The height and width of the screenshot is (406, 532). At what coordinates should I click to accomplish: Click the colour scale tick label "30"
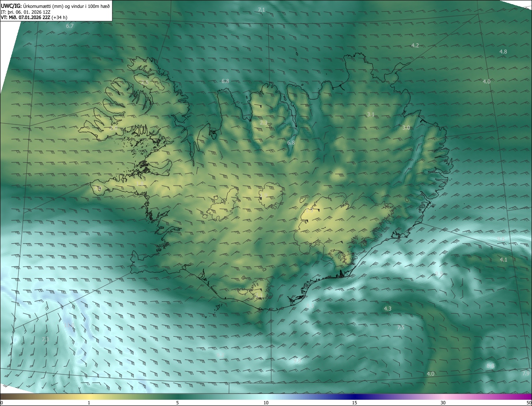443,403
